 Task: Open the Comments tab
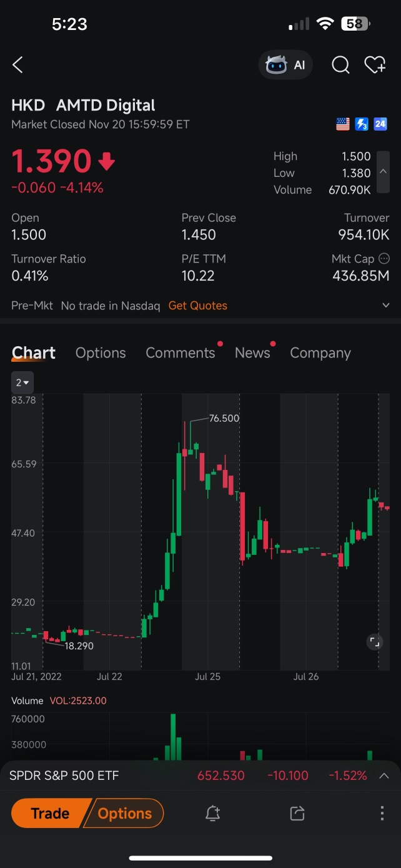(x=181, y=353)
